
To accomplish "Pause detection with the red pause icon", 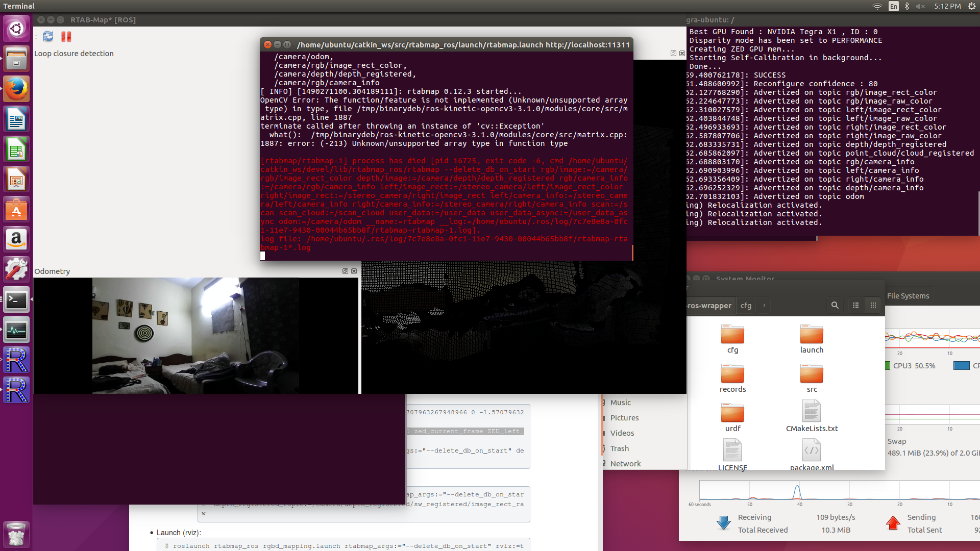I will [x=66, y=36].
